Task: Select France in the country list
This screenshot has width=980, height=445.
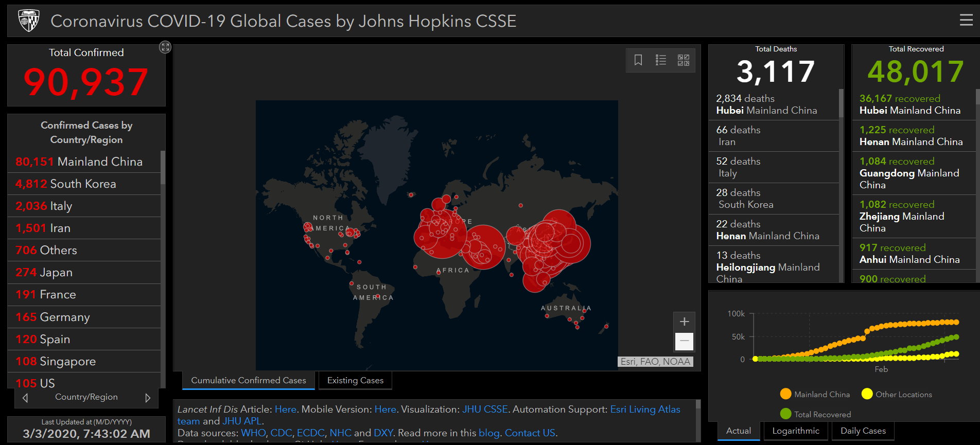Action: 84,294
